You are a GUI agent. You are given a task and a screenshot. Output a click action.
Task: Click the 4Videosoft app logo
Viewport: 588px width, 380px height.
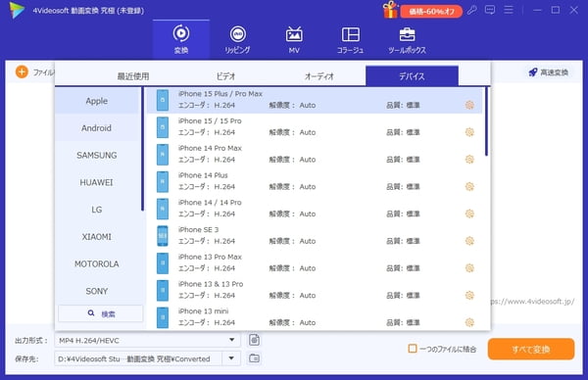point(17,10)
